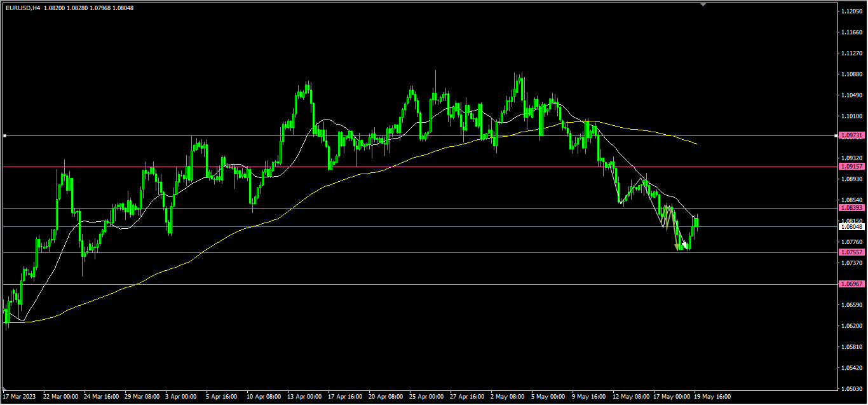Click 1.12050 on the price scale
This screenshot has width=868, height=405.
tap(851, 11)
